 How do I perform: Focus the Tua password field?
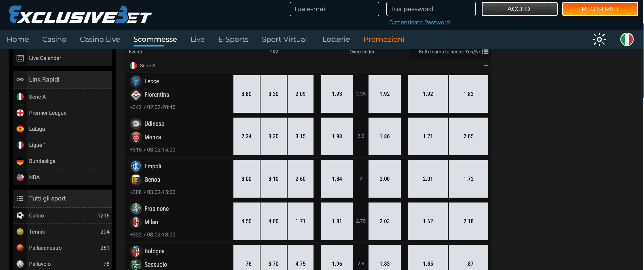[431, 9]
